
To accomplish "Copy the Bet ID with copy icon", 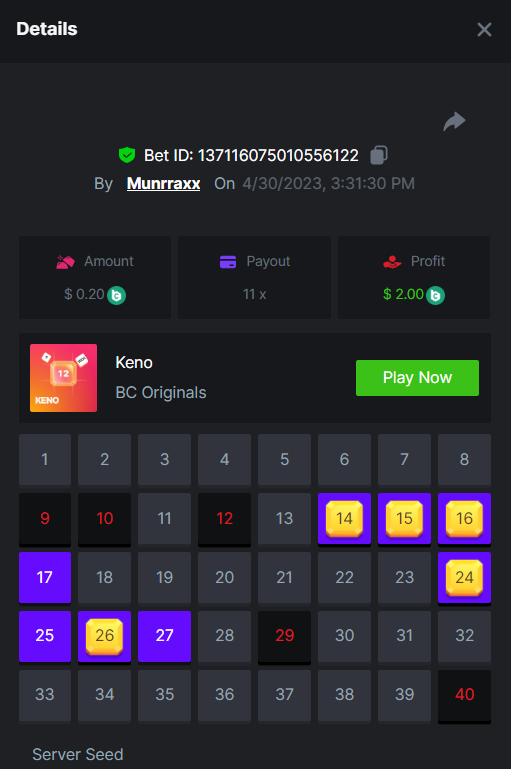I will pos(379,155).
